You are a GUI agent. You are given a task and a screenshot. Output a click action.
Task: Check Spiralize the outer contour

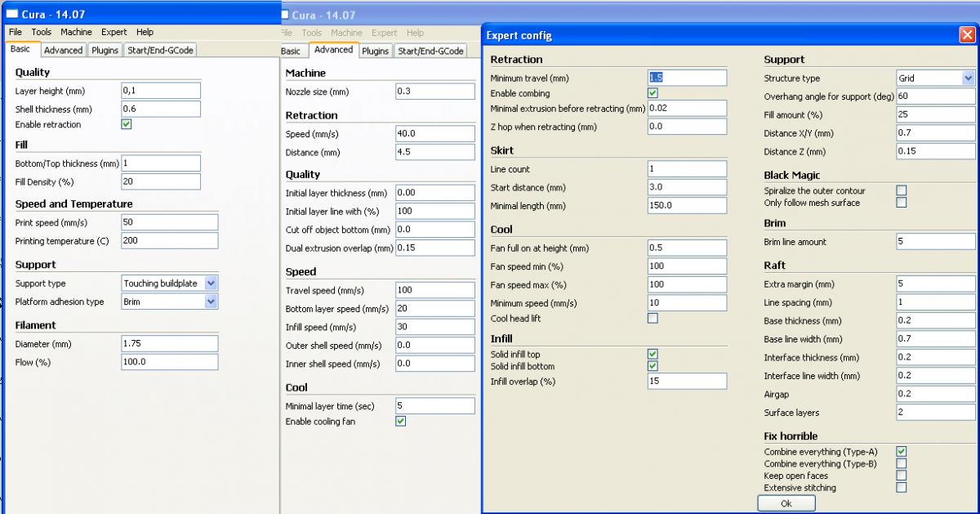901,190
